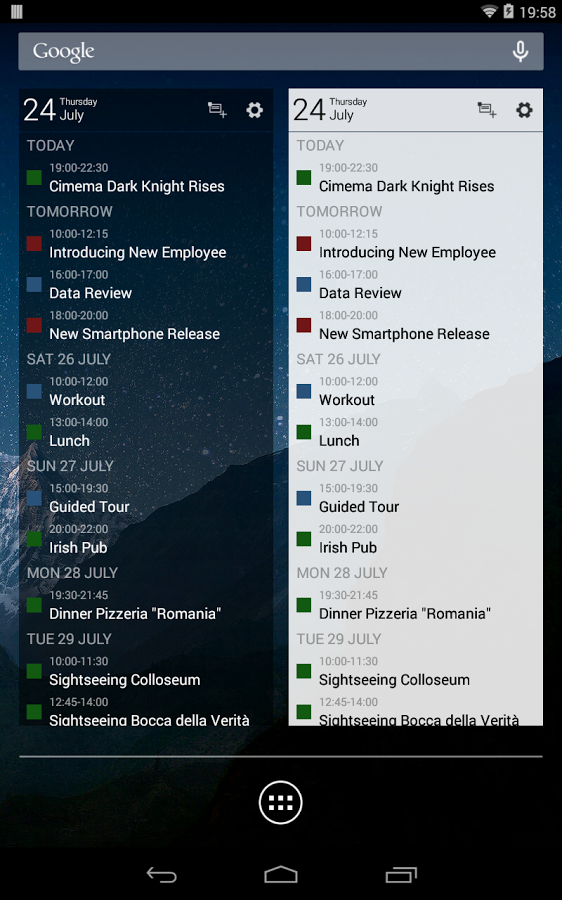Tap the Android home navigation button

[281, 875]
